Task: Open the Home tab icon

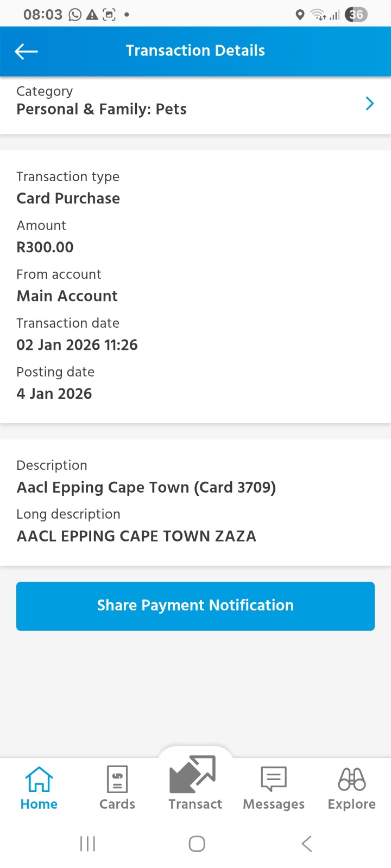Action: click(39, 779)
